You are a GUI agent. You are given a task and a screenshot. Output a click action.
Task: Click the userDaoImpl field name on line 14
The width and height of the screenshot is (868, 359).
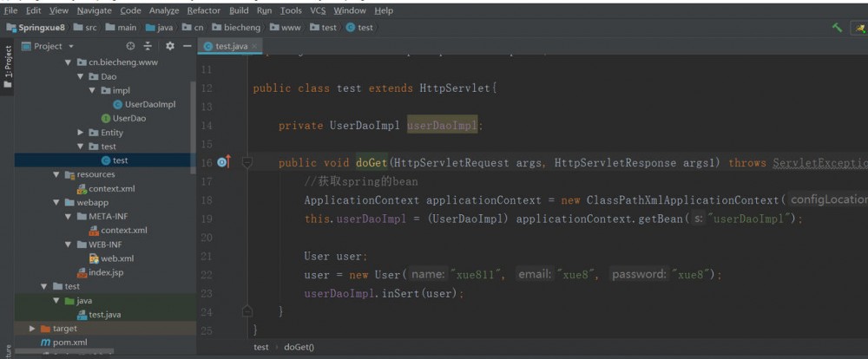pos(442,125)
